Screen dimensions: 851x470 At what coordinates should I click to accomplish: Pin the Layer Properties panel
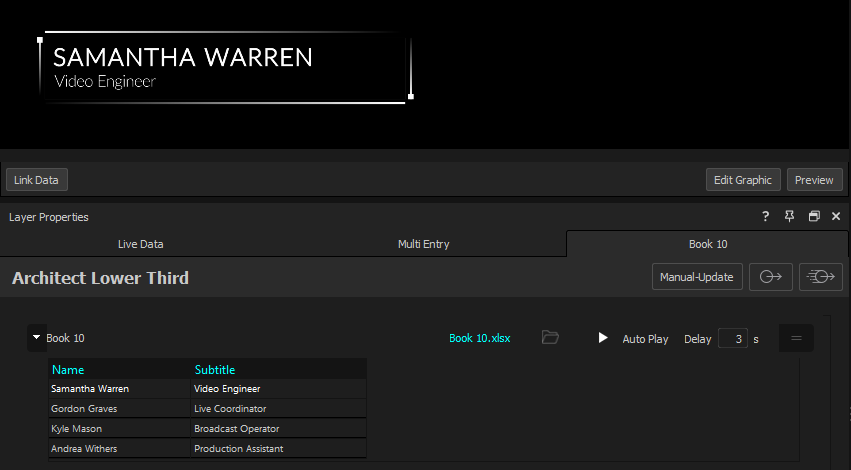pyautogui.click(x=789, y=216)
